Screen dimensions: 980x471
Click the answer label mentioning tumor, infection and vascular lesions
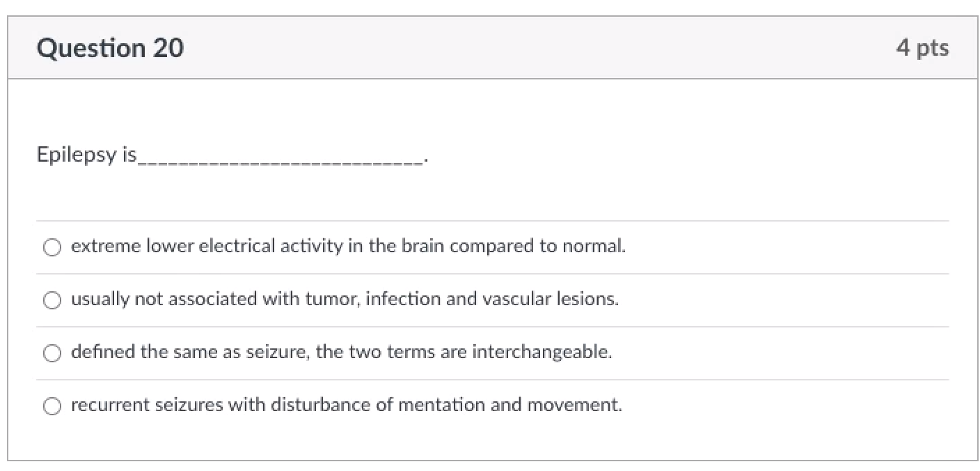tap(345, 300)
